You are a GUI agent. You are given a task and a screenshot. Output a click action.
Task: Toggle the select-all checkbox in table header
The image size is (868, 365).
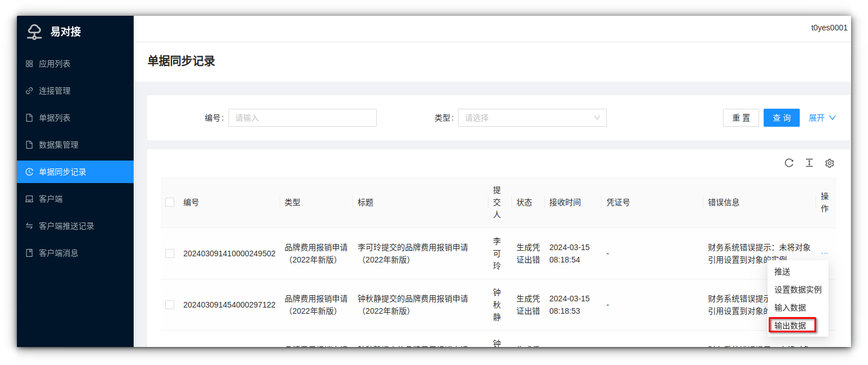tap(170, 202)
